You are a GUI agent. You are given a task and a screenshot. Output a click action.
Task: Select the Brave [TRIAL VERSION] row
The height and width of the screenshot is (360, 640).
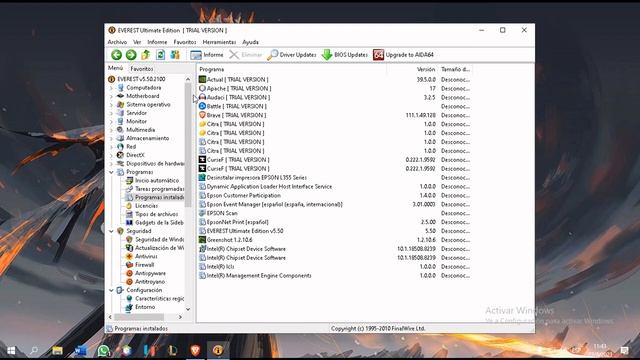point(335,115)
